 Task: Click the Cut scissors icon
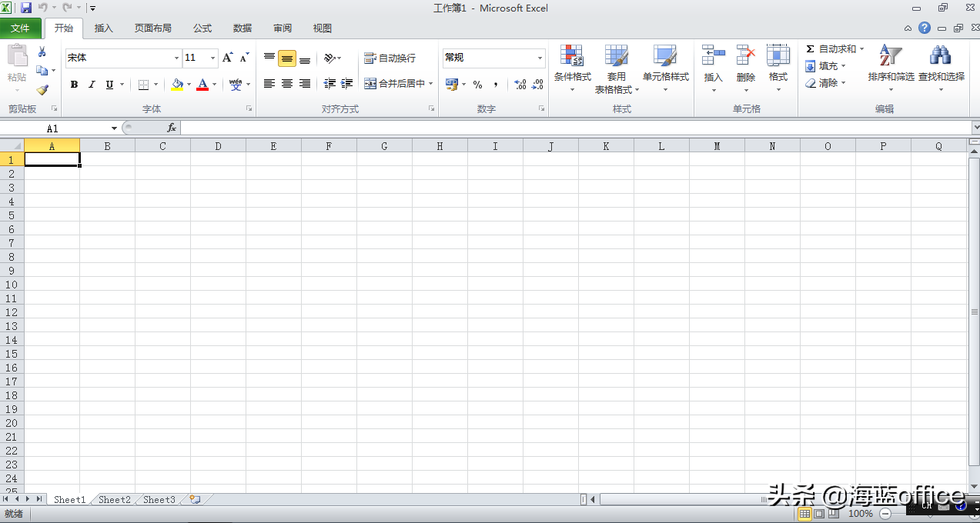(42, 52)
